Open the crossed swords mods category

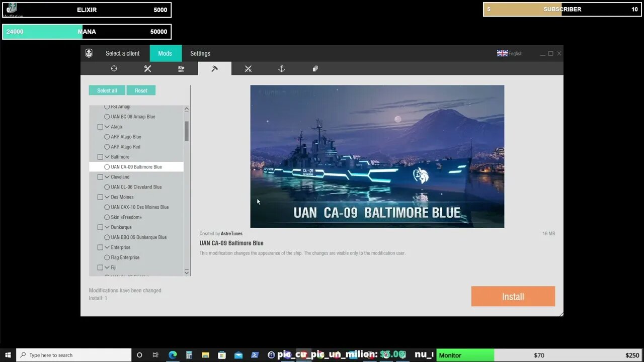click(248, 68)
